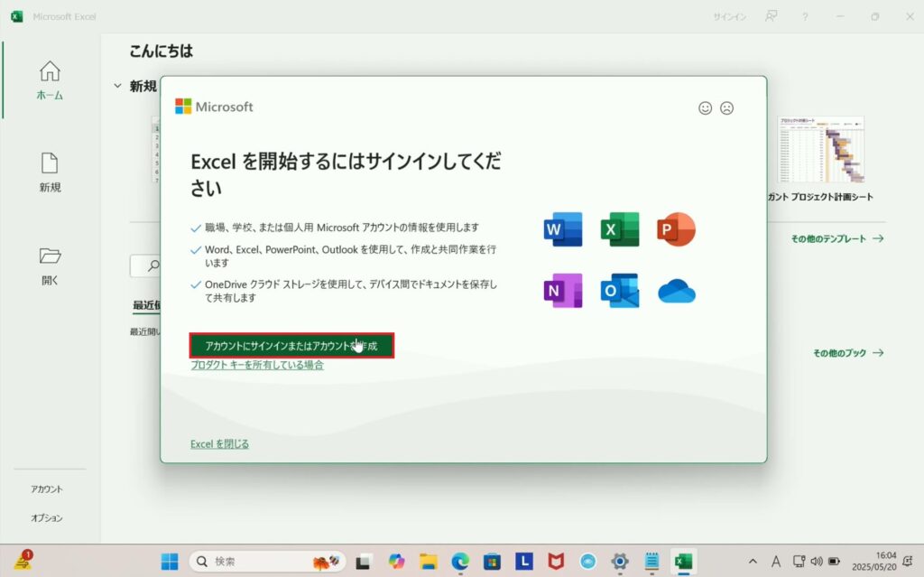Go to ホーム in Excel sidebar
Screen dimensions: 924x577
point(51,80)
